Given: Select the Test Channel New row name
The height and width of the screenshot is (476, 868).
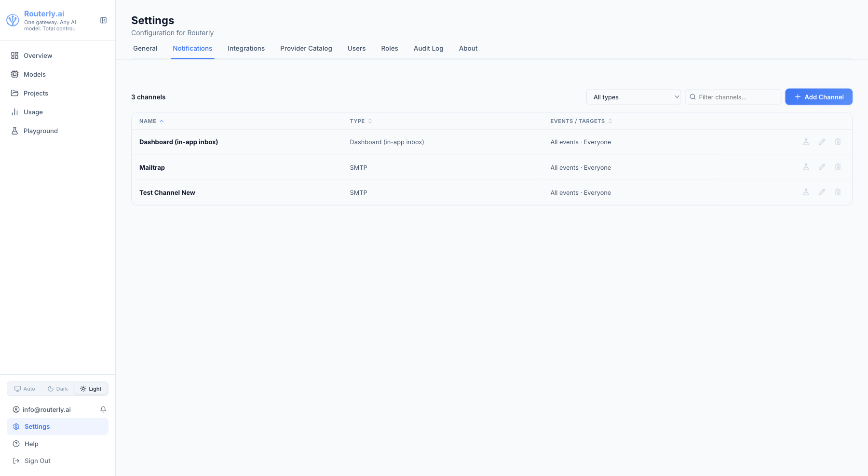Looking at the screenshot, I should coord(167,192).
